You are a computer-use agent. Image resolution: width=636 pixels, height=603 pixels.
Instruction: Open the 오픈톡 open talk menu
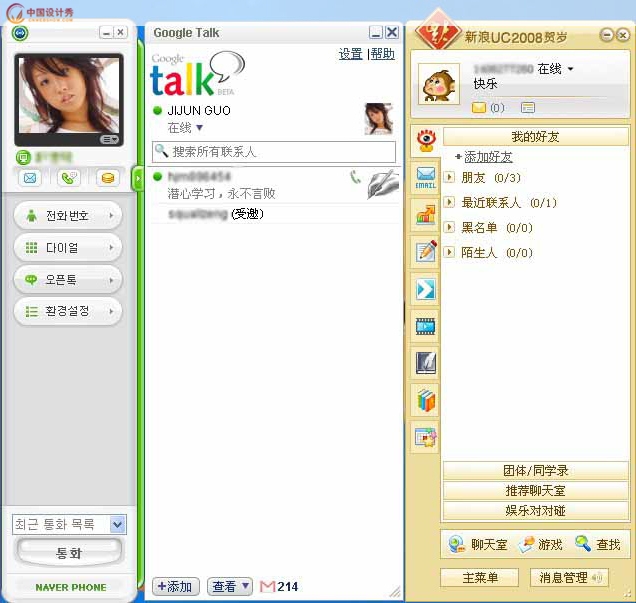[68, 280]
